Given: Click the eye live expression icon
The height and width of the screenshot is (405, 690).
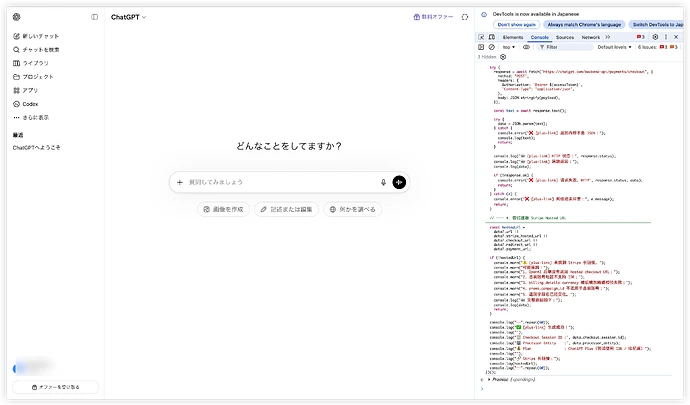Looking at the screenshot, I should [x=526, y=47].
